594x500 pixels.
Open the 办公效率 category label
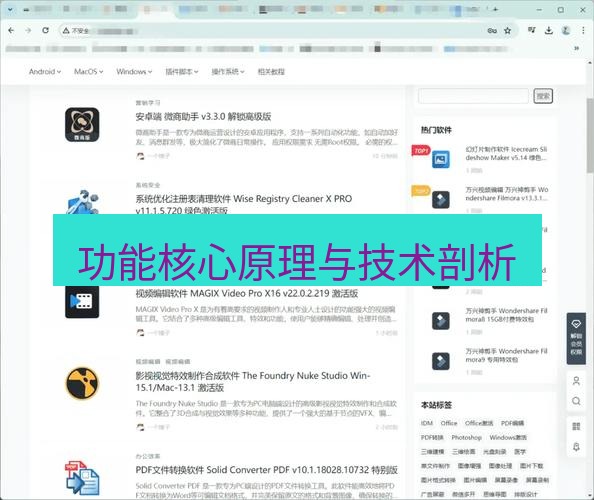tap(148, 456)
